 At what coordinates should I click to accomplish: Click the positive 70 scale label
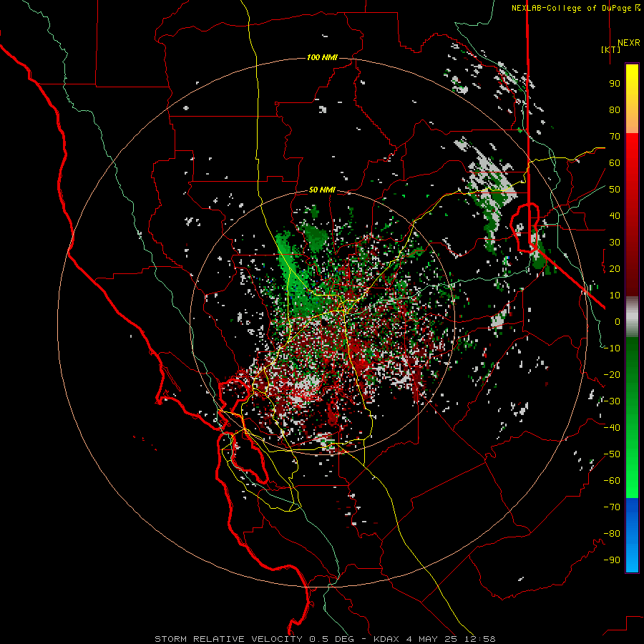(x=615, y=137)
